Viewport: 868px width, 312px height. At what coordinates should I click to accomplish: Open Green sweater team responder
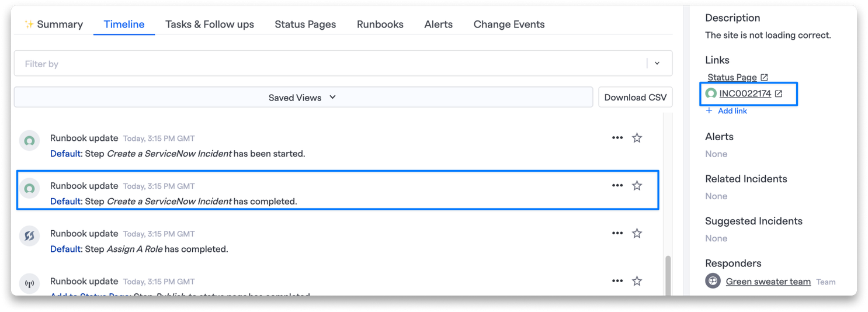(x=768, y=282)
